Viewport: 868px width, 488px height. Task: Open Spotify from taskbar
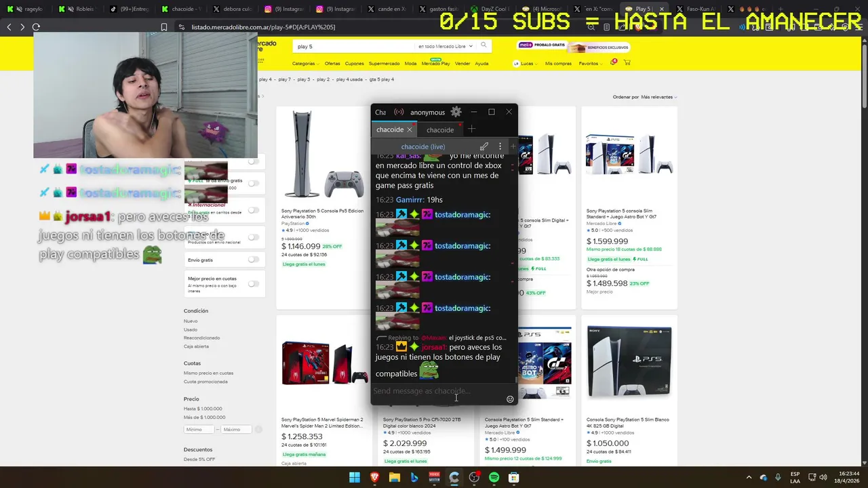click(494, 477)
